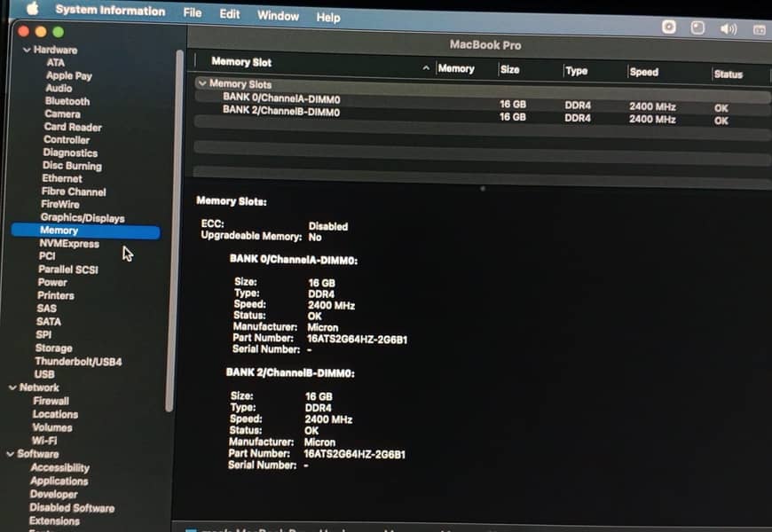Screen dimensions: 772x532
Task: Select SAS in the sidebar
Action: pyautogui.click(x=46, y=309)
